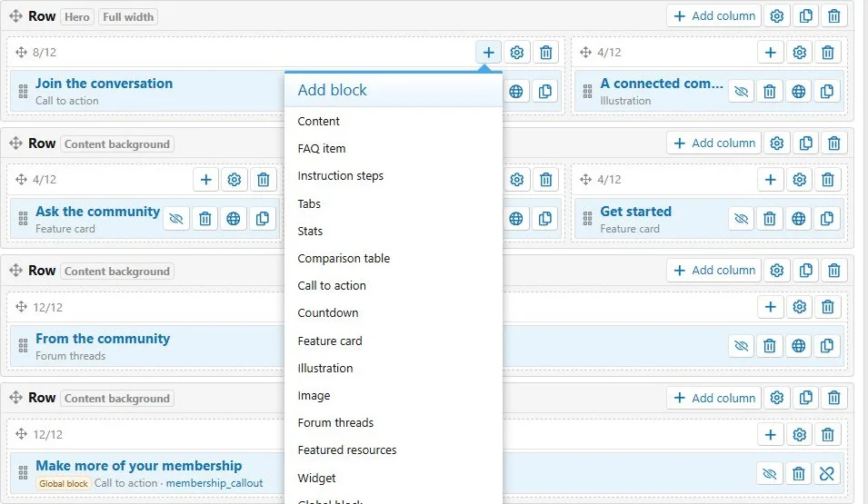Delete the Hero row
The height and width of the screenshot is (504, 868).
pyautogui.click(x=833, y=16)
